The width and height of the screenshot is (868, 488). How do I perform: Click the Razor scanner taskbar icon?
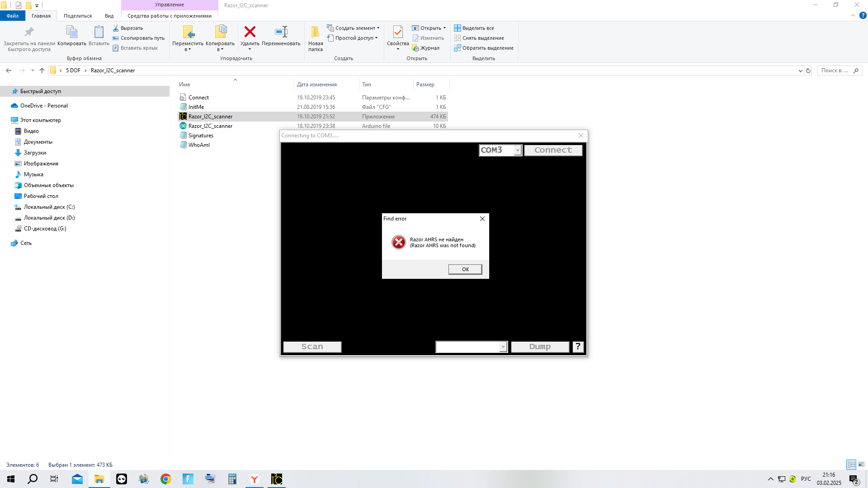click(277, 479)
